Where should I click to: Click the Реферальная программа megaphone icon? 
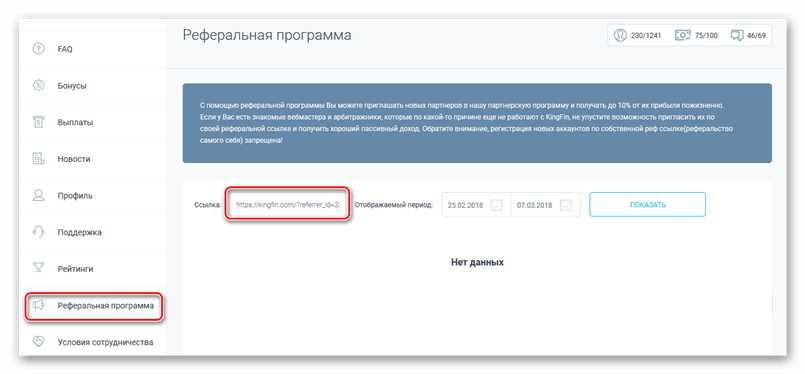pos(39,306)
